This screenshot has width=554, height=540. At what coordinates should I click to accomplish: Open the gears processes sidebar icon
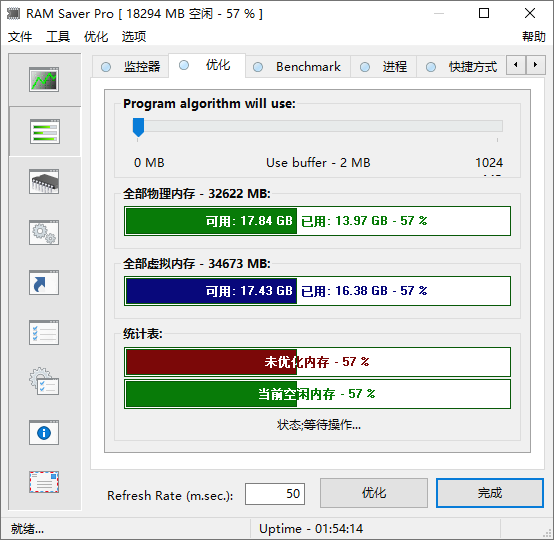pos(44,233)
